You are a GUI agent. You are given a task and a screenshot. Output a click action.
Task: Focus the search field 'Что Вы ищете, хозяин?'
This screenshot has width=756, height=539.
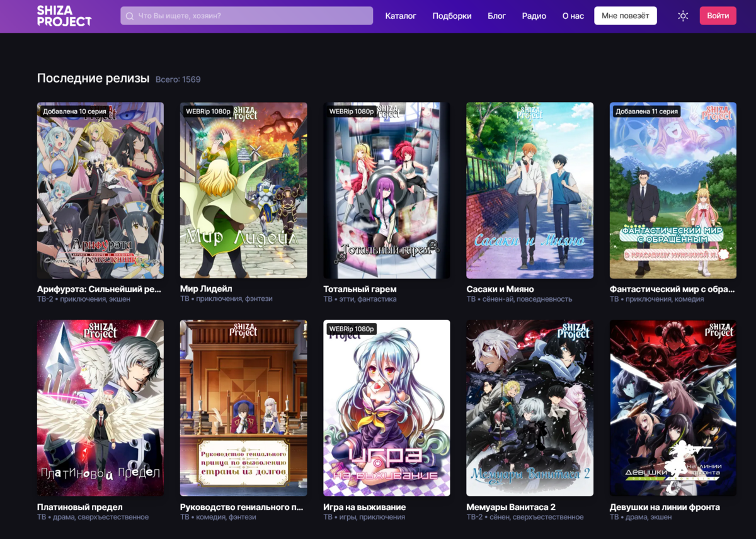point(246,16)
